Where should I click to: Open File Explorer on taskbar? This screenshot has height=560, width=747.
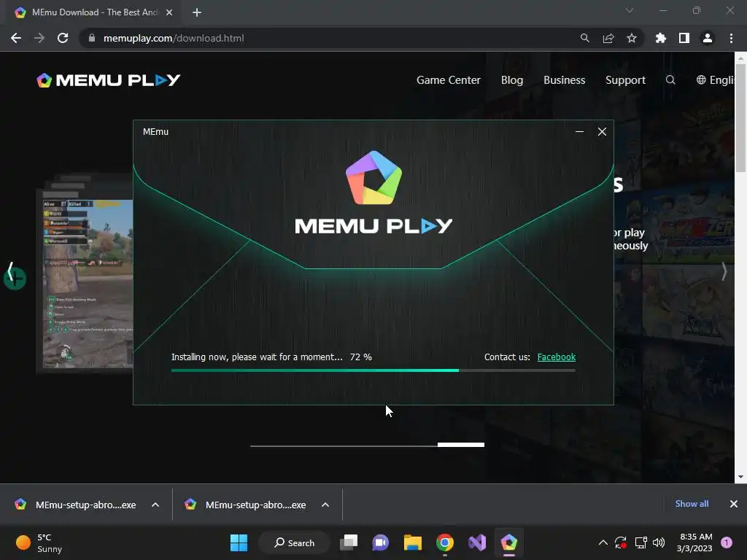tap(413, 542)
